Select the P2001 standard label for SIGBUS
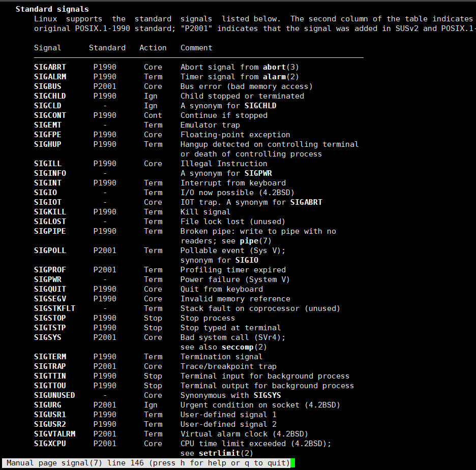Viewport: 476px width, 470px height. [104, 86]
